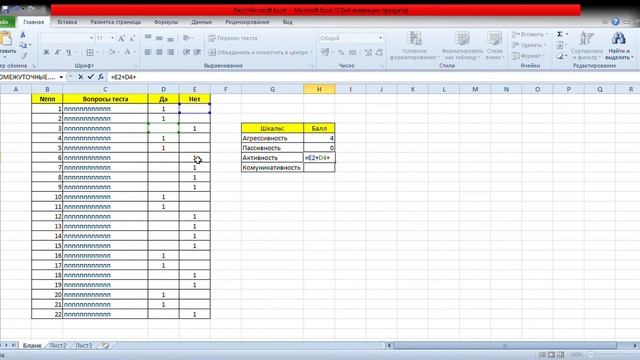Click the decrease decimal icon
This screenshot has height=360, width=640.
coord(379,52)
